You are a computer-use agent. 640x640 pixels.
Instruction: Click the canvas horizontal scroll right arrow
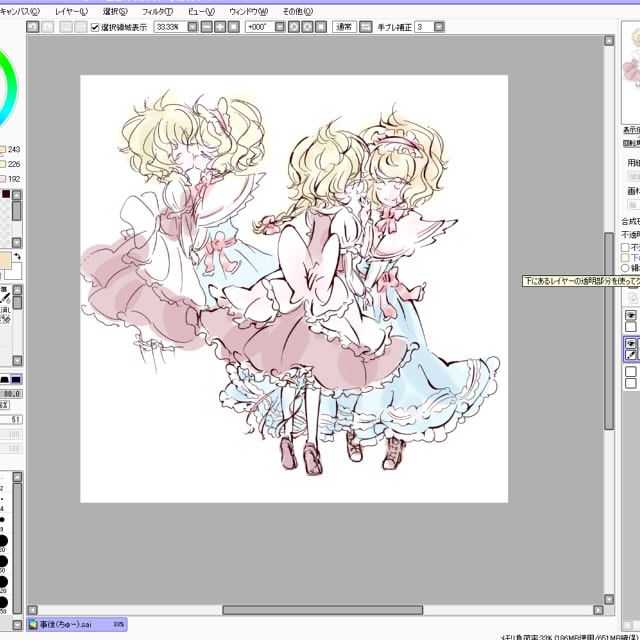coord(598,610)
